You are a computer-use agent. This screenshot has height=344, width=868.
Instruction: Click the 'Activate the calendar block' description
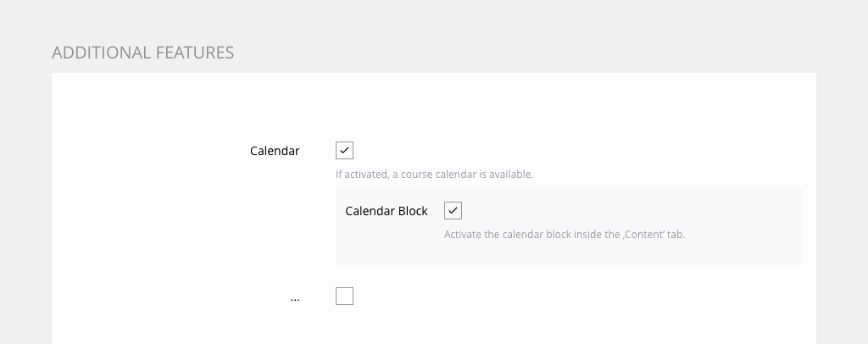click(x=564, y=235)
